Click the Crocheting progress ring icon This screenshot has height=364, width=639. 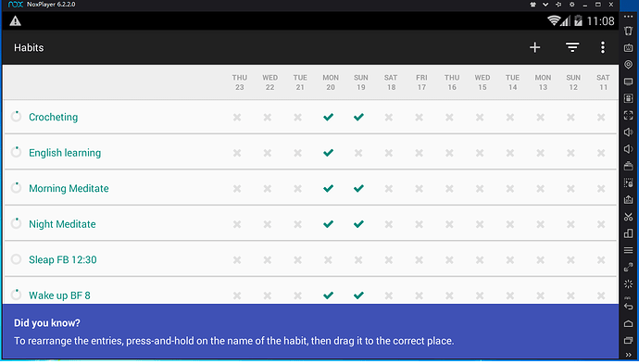16,117
